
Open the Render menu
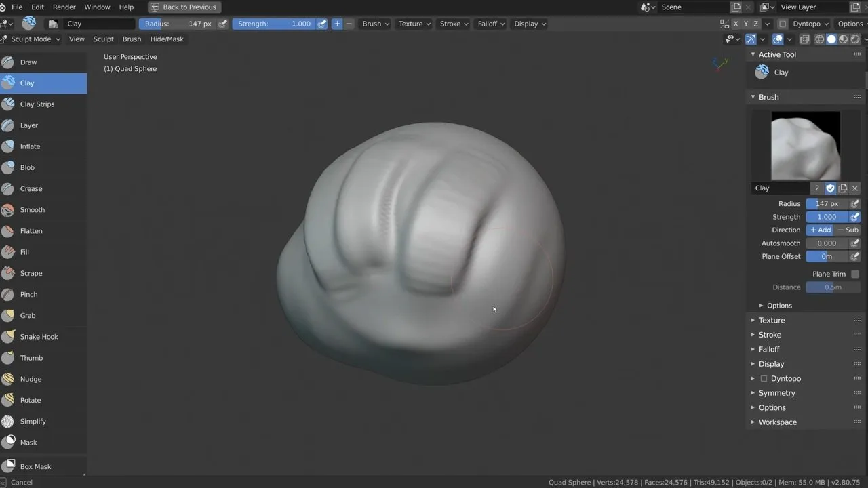(64, 7)
